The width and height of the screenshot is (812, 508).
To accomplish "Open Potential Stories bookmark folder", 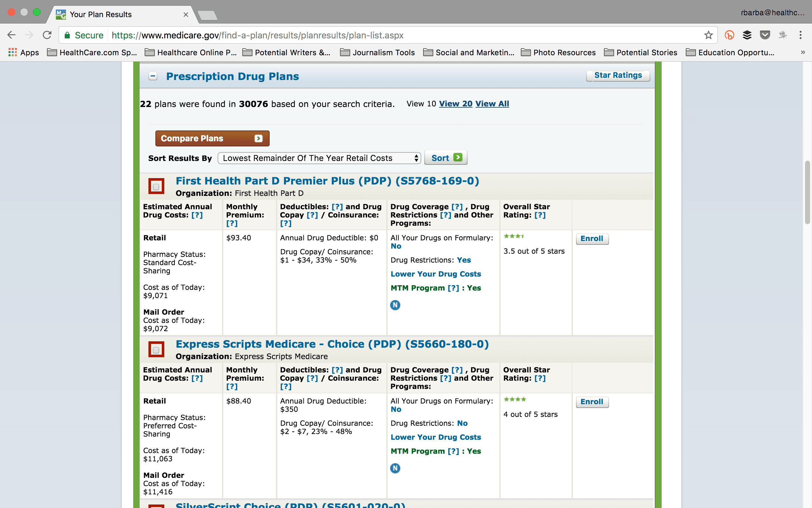I will click(x=640, y=52).
